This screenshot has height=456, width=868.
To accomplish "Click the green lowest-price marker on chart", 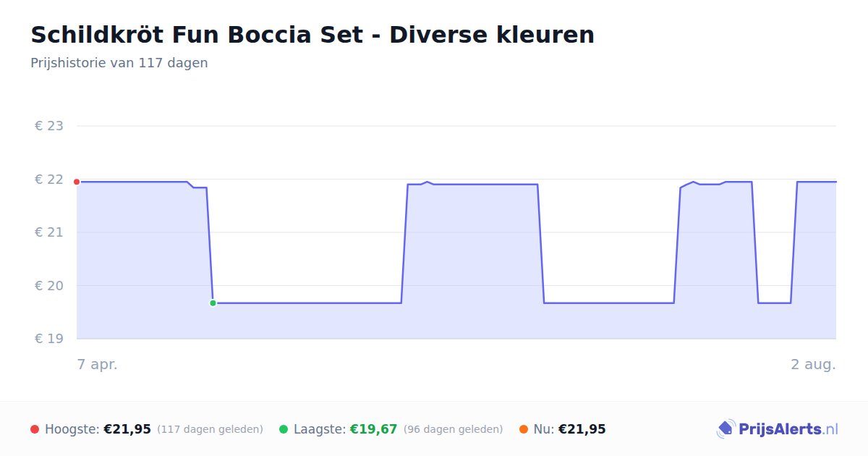I will [213, 303].
